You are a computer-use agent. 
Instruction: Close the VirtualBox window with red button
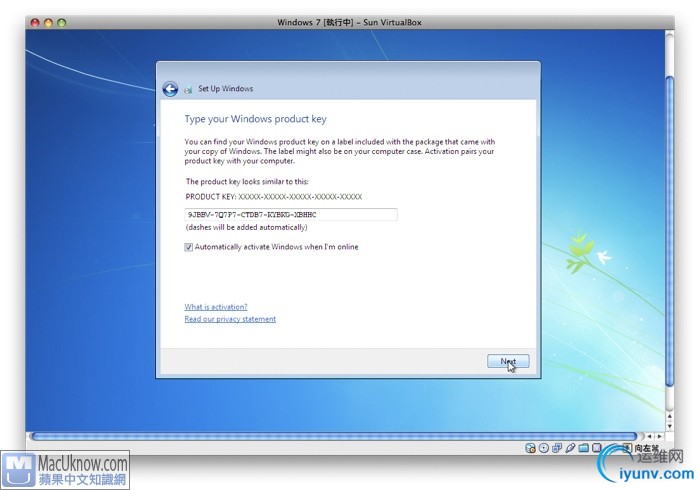35,22
